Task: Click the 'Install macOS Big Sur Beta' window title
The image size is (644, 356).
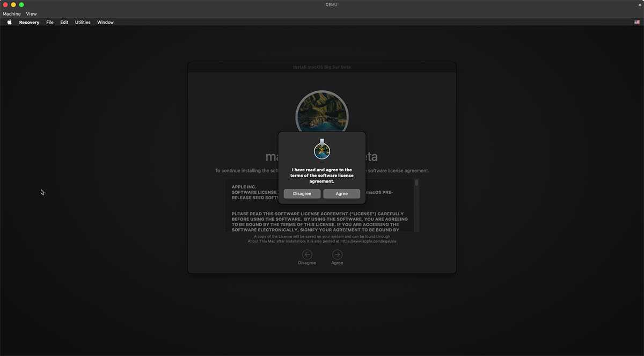Action: point(322,67)
